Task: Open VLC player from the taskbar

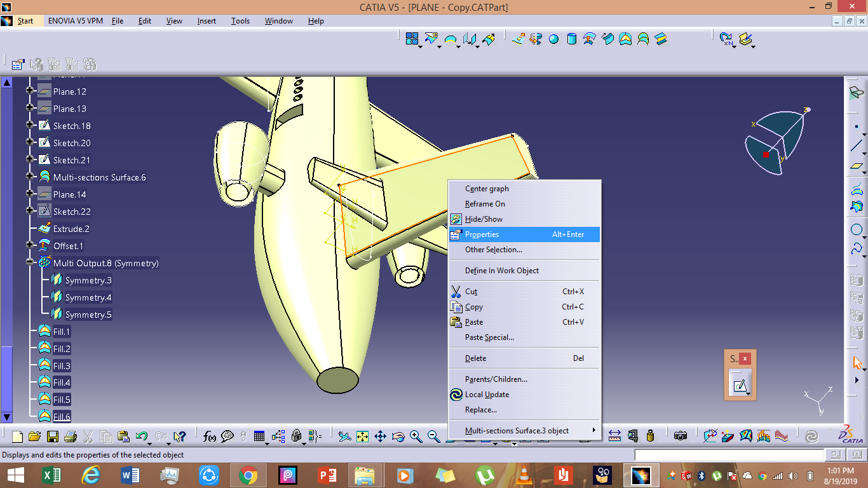Action: click(x=524, y=475)
